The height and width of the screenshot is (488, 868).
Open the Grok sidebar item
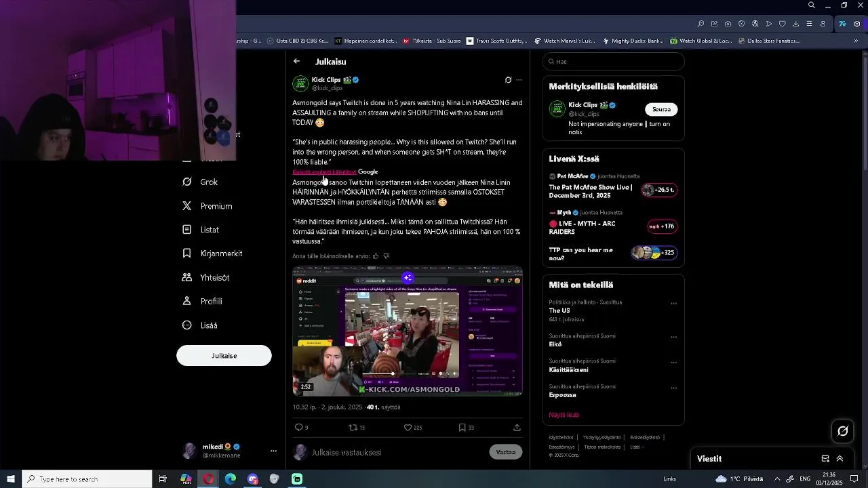[x=201, y=182]
